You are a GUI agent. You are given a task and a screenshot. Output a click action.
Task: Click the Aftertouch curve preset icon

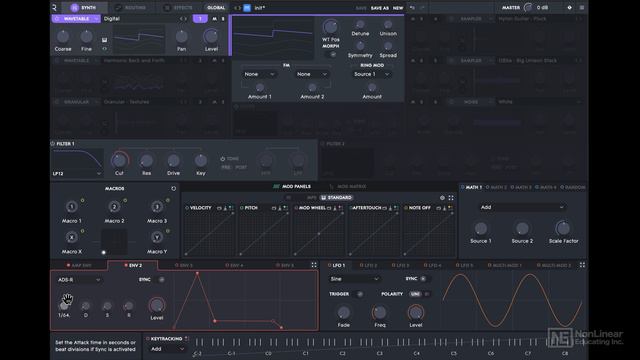384,208
